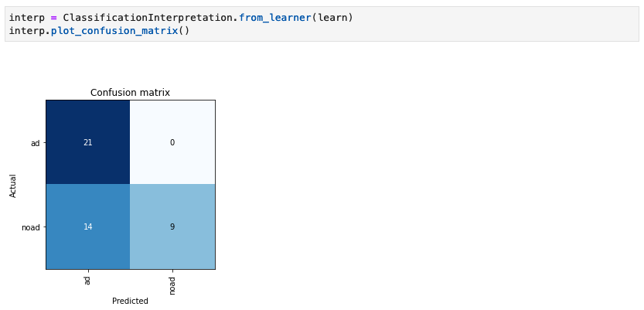Click the Confusion matrix title
Viewport: 644px width, 310px height.
(x=130, y=93)
